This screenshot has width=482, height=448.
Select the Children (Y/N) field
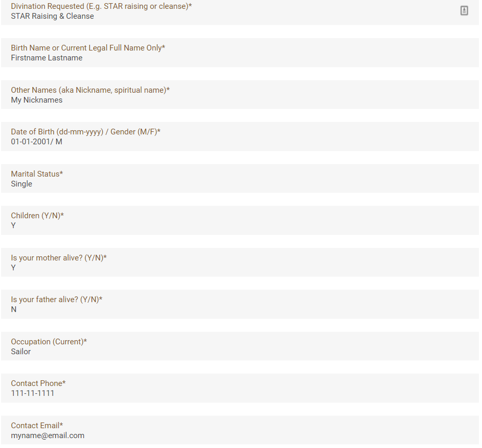pyautogui.click(x=240, y=220)
